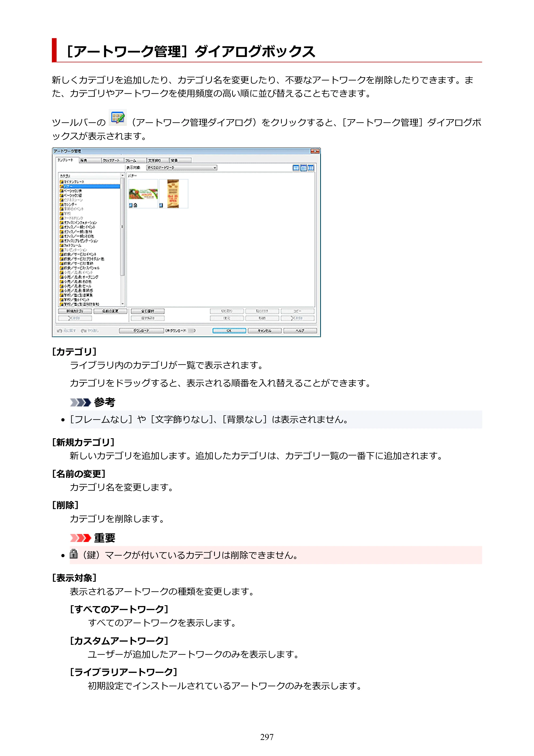Select the 背景 tab
Viewport: 534px width, 756px height.
180,160
